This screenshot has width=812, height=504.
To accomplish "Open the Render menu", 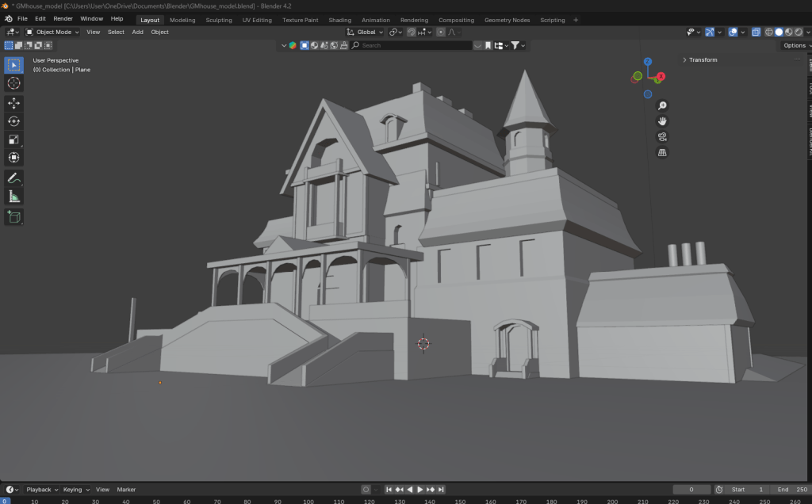I will pos(63,18).
